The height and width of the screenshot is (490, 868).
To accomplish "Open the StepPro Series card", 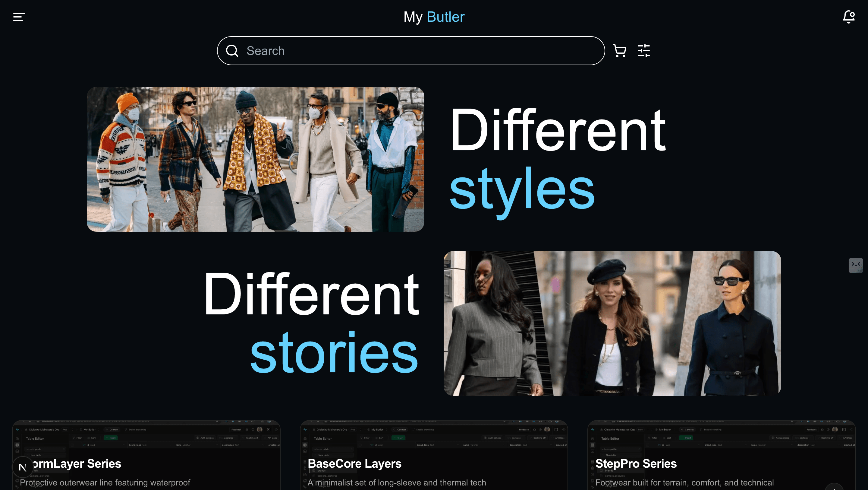I will 722,455.
